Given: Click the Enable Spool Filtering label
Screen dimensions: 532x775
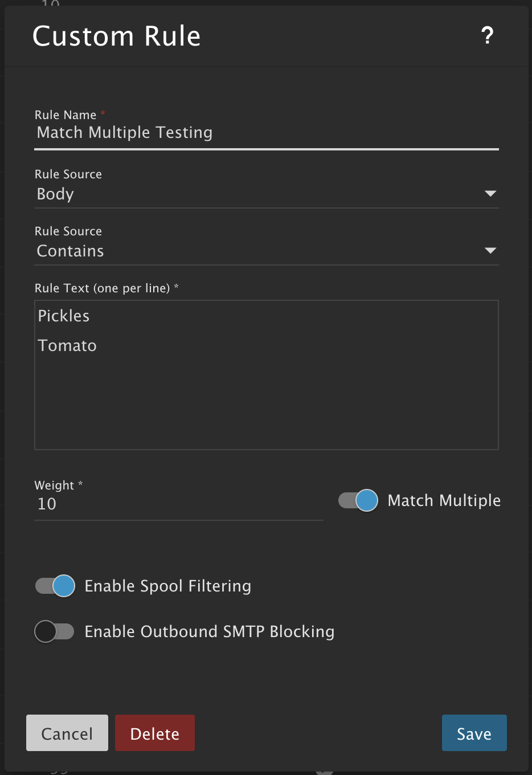Looking at the screenshot, I should pos(167,586).
